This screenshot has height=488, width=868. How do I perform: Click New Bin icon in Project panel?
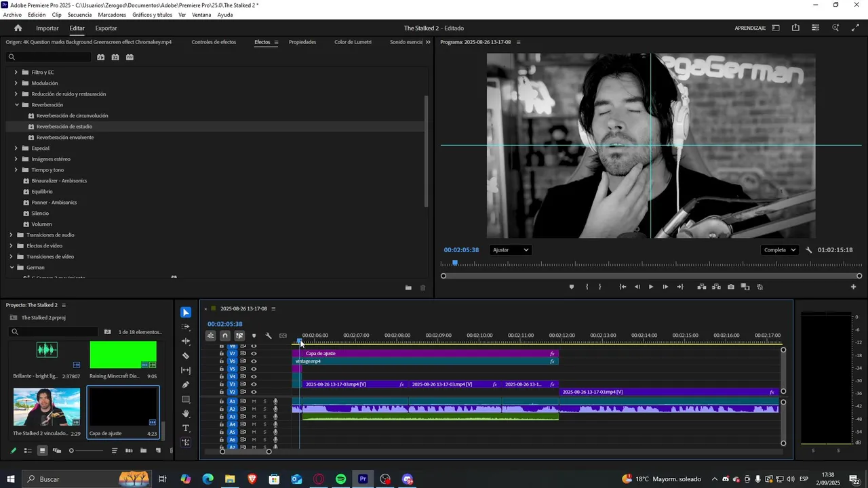(x=143, y=451)
